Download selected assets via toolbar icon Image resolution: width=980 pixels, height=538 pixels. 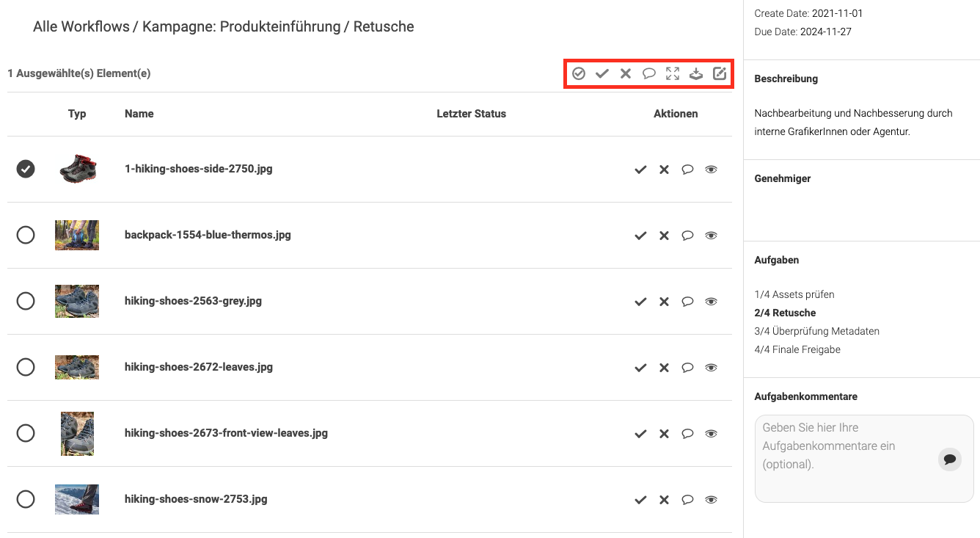696,73
